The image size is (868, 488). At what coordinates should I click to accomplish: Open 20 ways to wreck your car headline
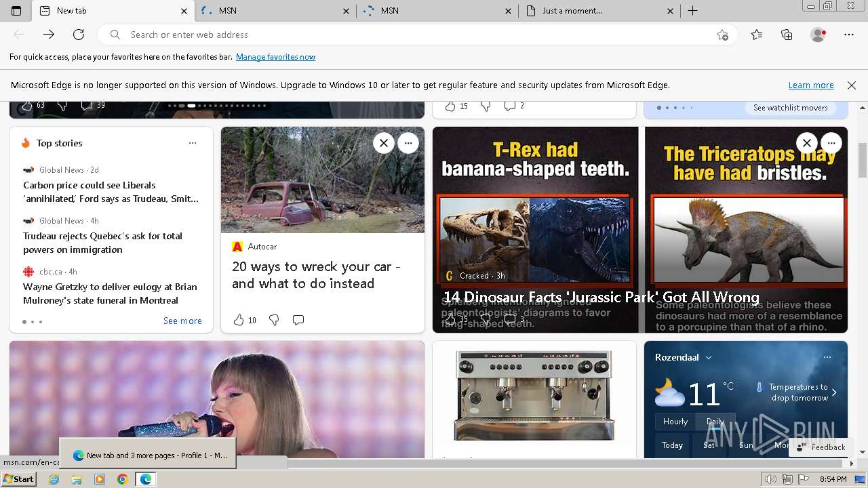[x=316, y=275]
